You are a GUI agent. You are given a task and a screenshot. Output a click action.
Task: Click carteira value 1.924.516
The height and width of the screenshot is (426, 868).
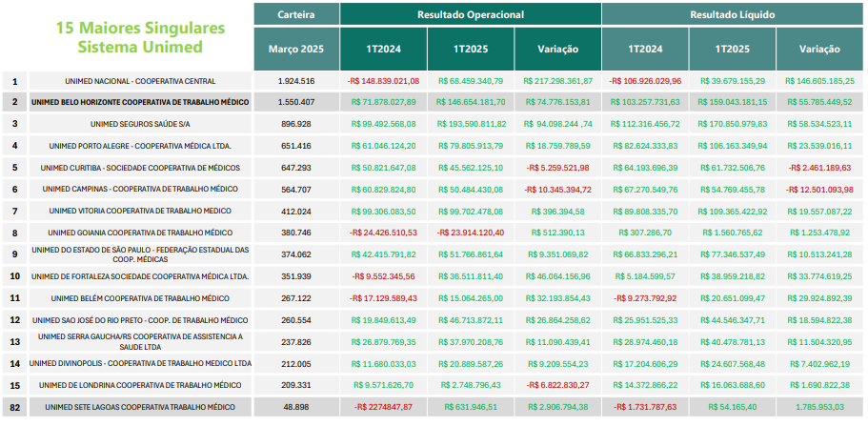coord(296,81)
